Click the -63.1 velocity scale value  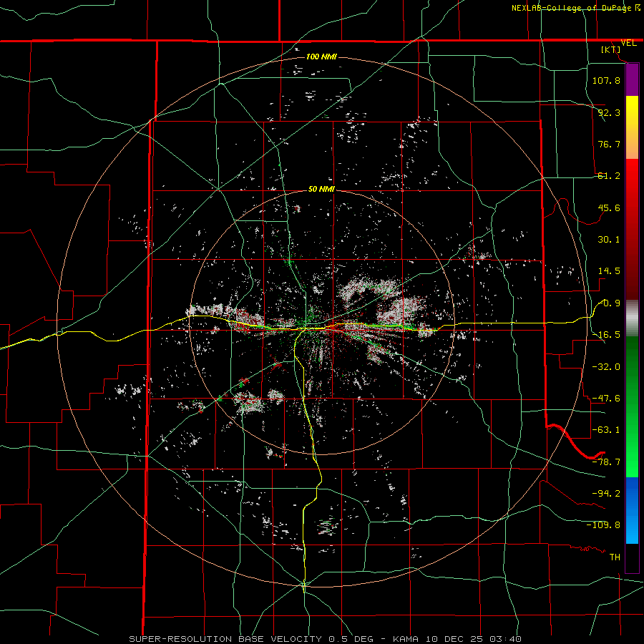pos(606,430)
